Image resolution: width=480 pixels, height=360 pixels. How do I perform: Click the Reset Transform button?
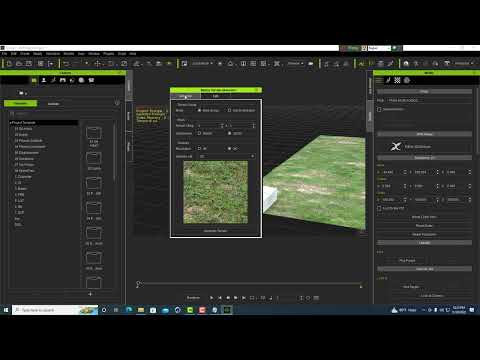424,234
